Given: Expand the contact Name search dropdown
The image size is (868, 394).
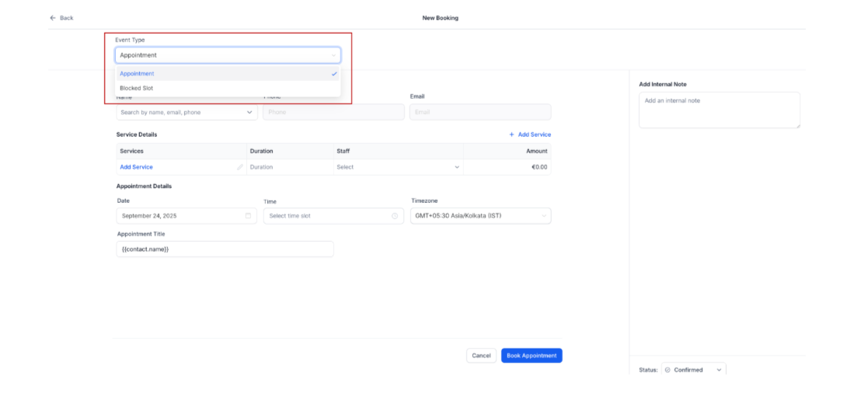Looking at the screenshot, I should pyautogui.click(x=249, y=112).
